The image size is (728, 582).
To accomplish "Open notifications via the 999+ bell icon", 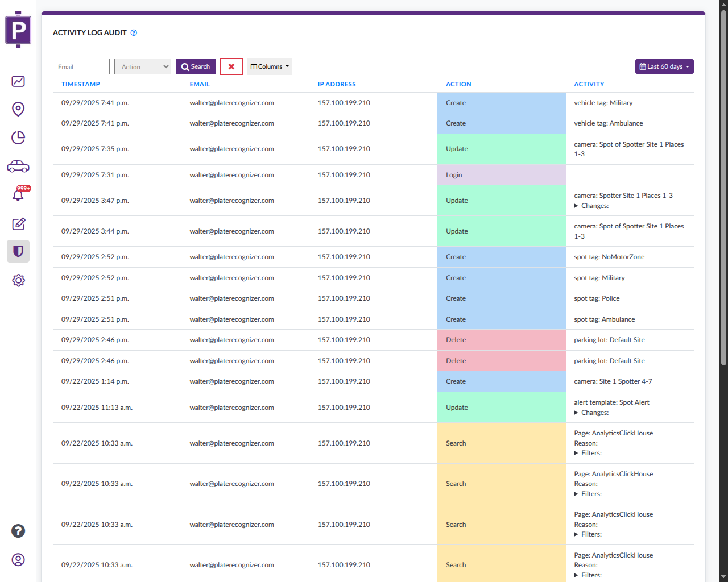I will point(18,196).
